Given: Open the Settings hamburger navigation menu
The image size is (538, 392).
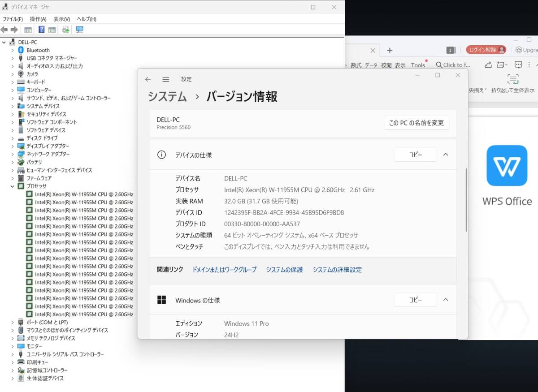Looking at the screenshot, I should coord(166,79).
